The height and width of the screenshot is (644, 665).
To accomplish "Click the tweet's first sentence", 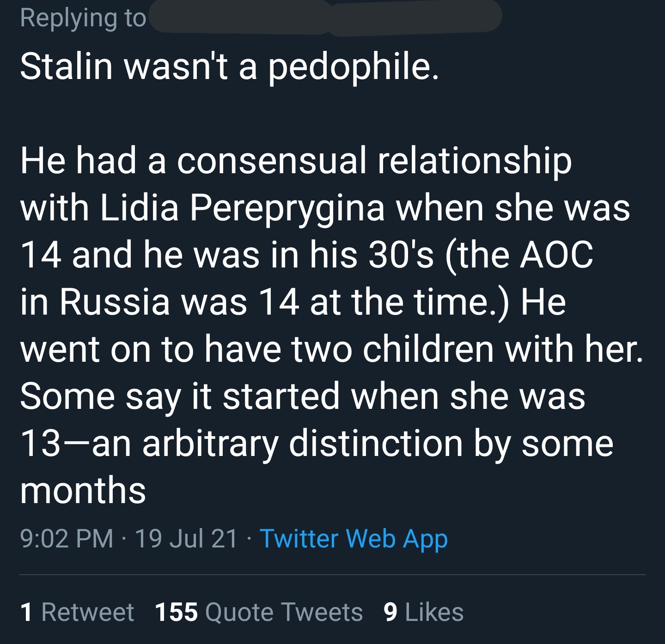I will [x=229, y=66].
